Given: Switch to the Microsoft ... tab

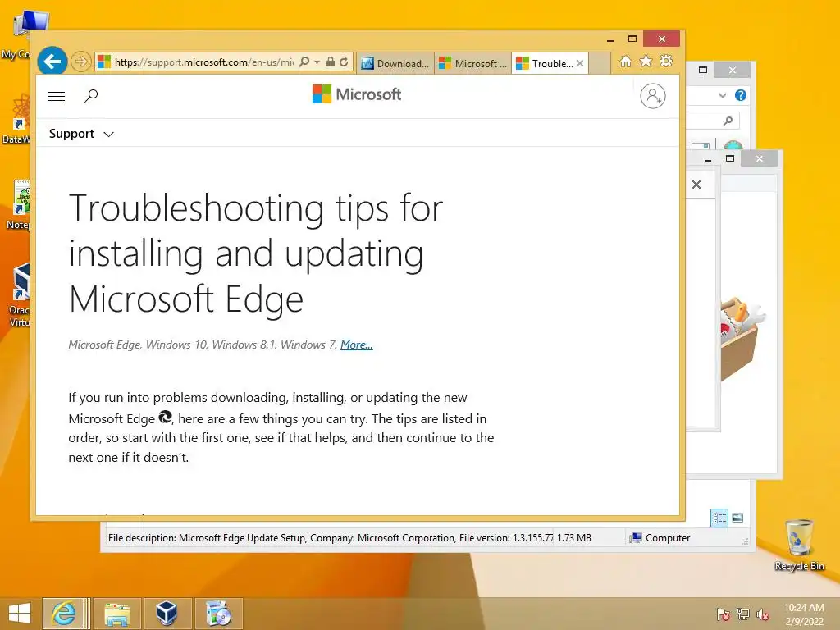Looking at the screenshot, I should tap(473, 63).
